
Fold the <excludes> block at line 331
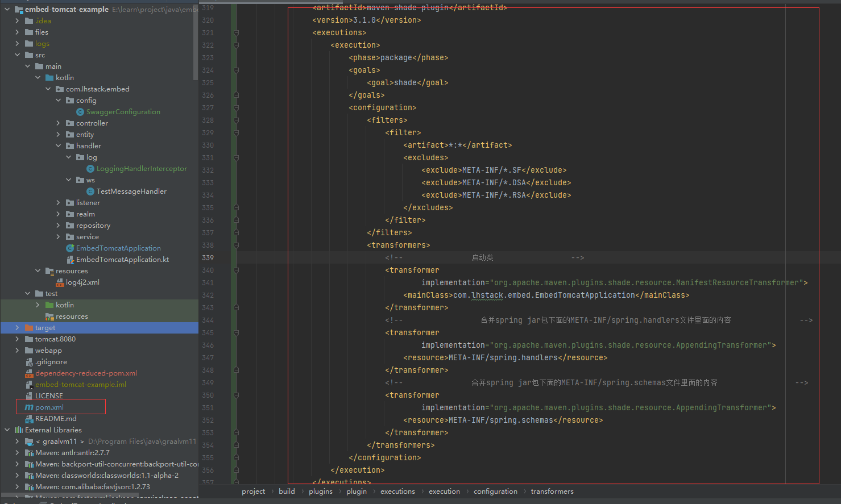point(236,158)
